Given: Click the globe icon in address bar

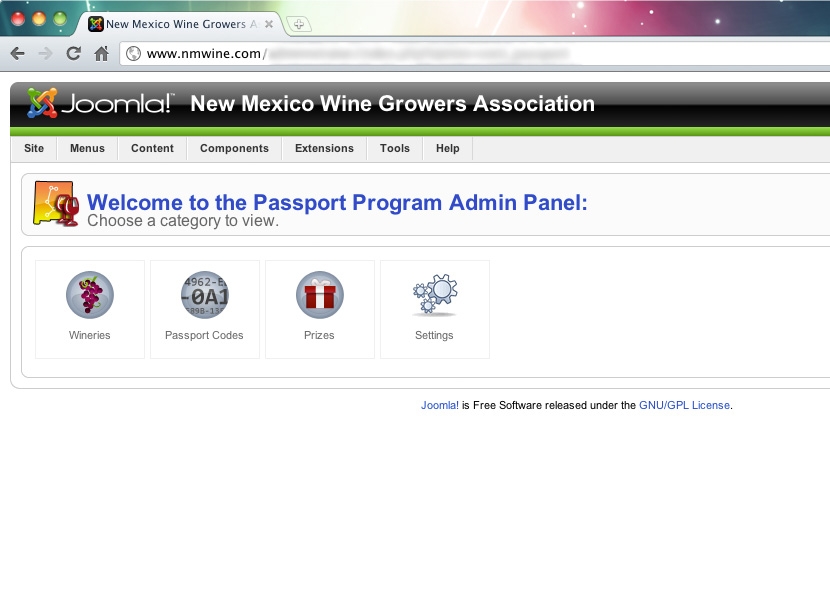Looking at the screenshot, I should pos(133,53).
